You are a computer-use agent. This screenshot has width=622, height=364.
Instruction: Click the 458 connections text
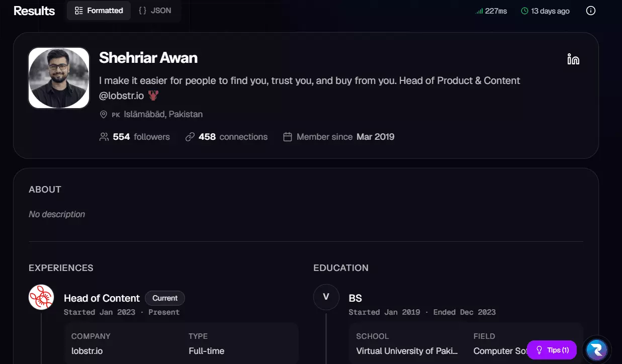[233, 137]
